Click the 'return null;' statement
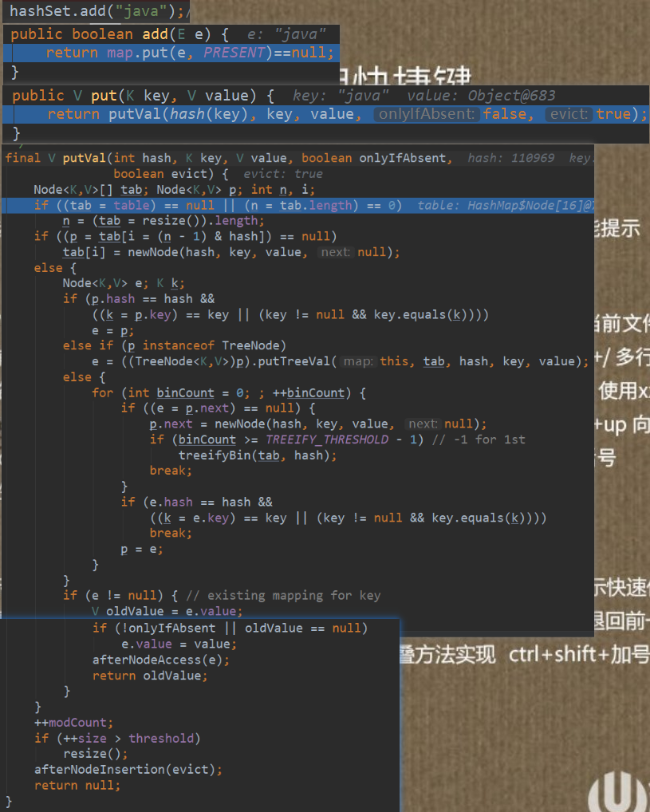This screenshot has width=650, height=812. click(x=77, y=786)
